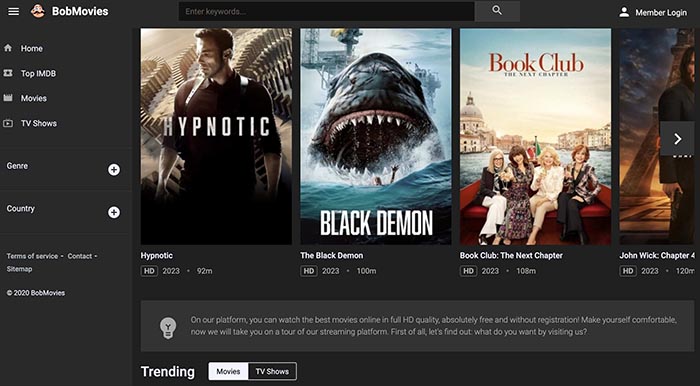
Task: Click the Hypnotic movie poster
Action: click(216, 137)
